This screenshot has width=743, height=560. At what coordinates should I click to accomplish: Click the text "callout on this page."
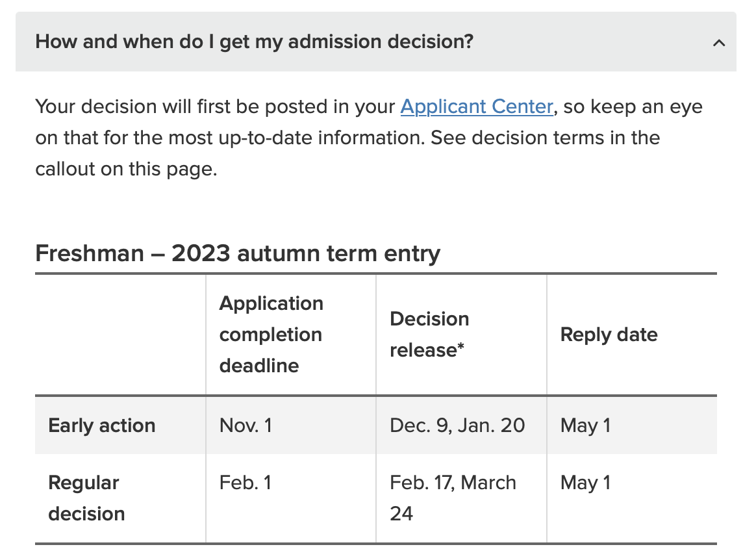[x=125, y=169]
